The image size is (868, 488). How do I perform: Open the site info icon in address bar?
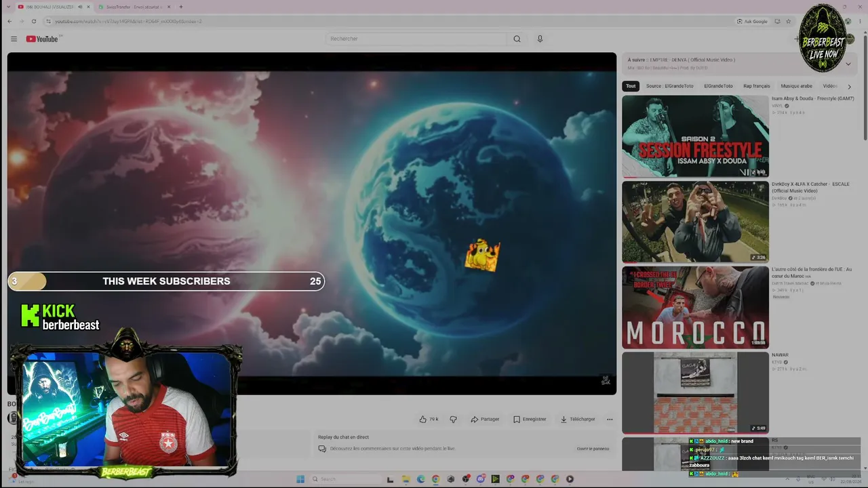[x=47, y=21]
